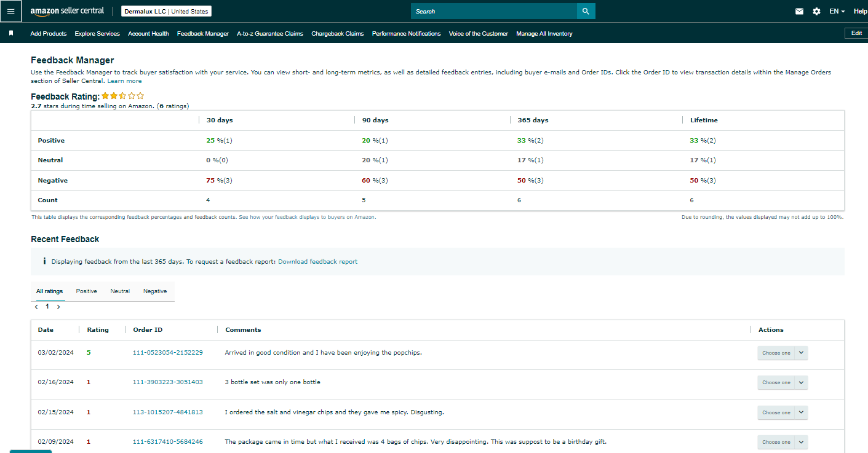This screenshot has width=868, height=453.
Task: Go to Account Health
Action: pos(148,34)
